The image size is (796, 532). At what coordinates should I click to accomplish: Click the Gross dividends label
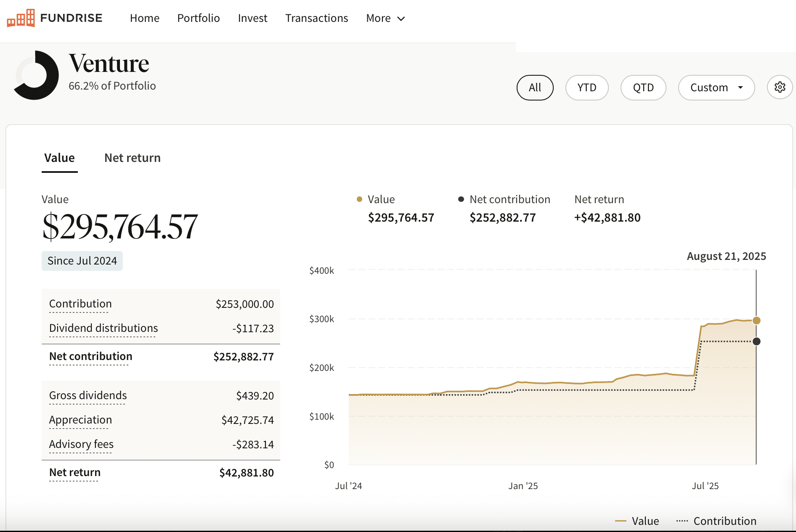click(x=88, y=395)
